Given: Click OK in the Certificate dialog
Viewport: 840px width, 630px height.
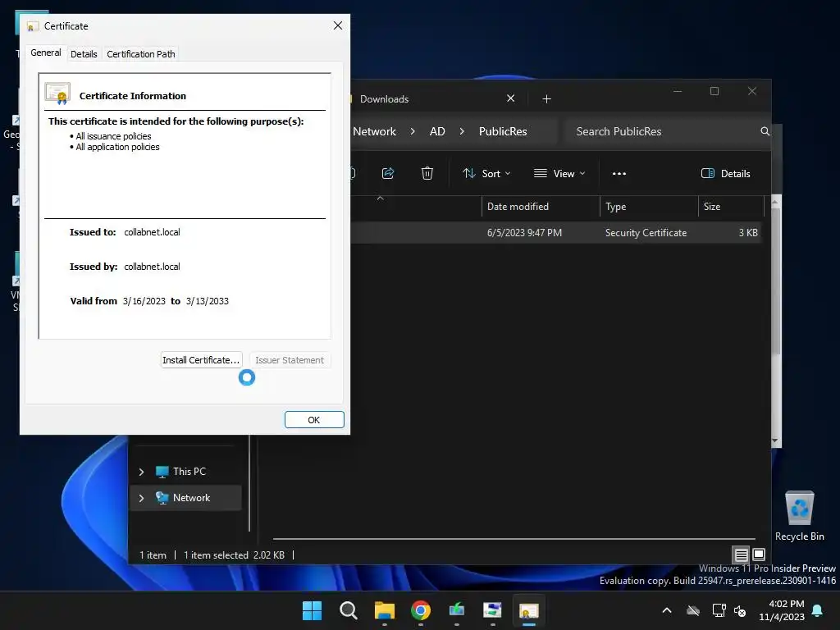Looking at the screenshot, I should click(x=314, y=420).
